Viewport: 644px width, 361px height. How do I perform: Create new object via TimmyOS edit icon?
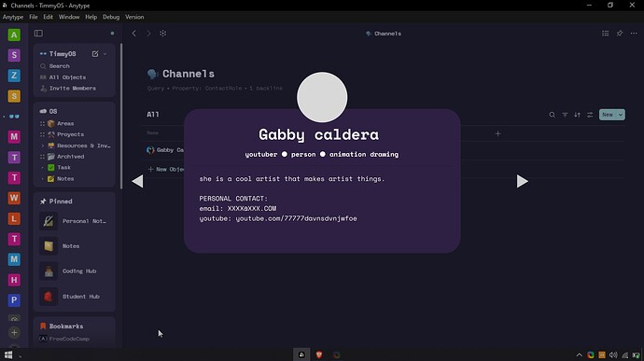pos(95,54)
